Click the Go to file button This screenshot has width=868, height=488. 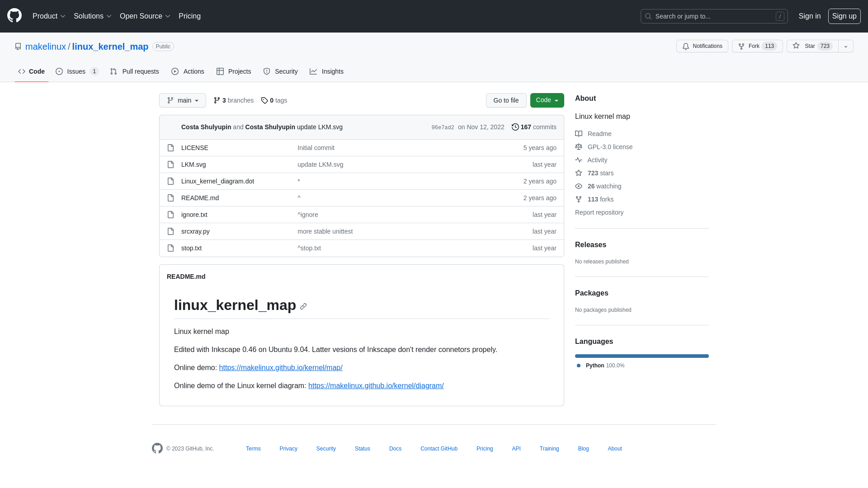pyautogui.click(x=506, y=100)
